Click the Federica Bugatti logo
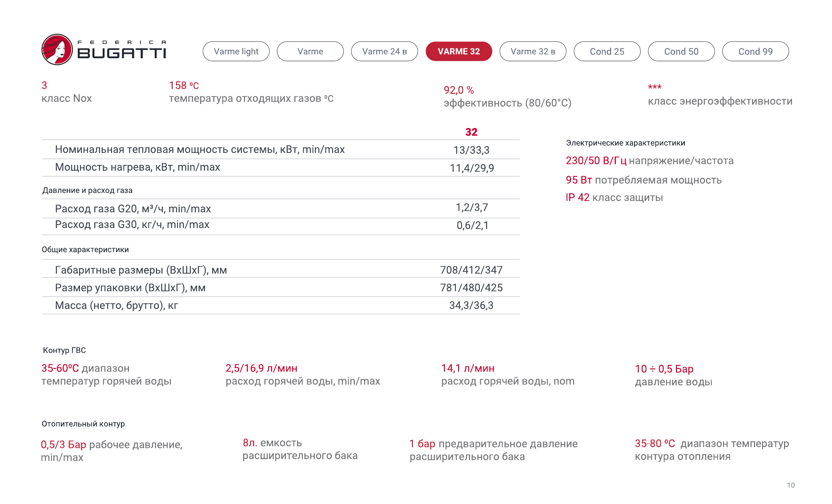Viewport: 832px width, 504px height. click(104, 50)
